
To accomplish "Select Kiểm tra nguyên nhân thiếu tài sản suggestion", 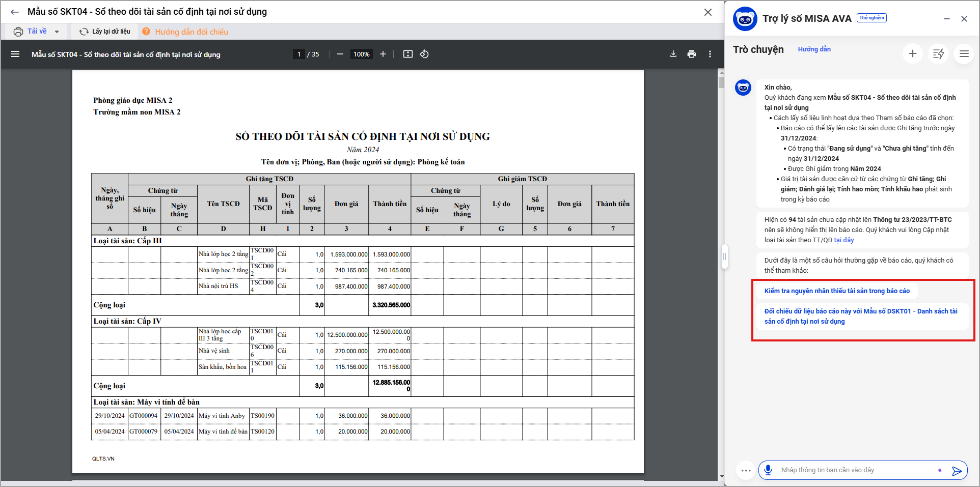I will coord(837,291).
